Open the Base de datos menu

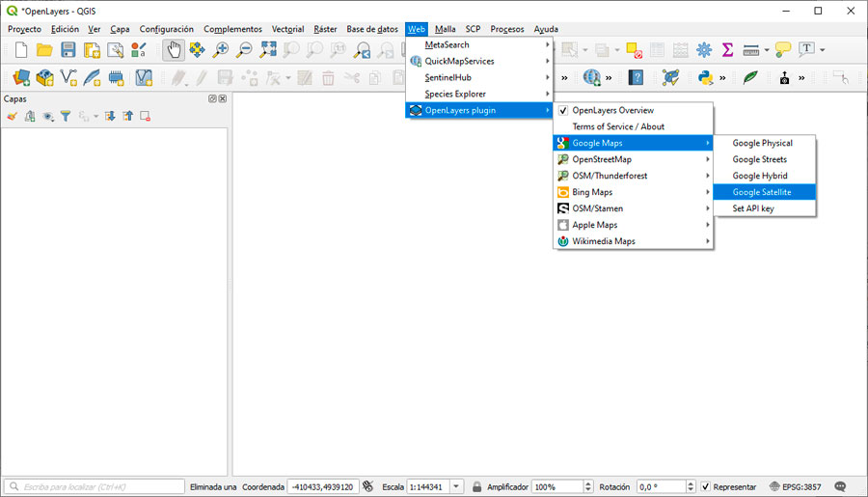click(x=372, y=29)
